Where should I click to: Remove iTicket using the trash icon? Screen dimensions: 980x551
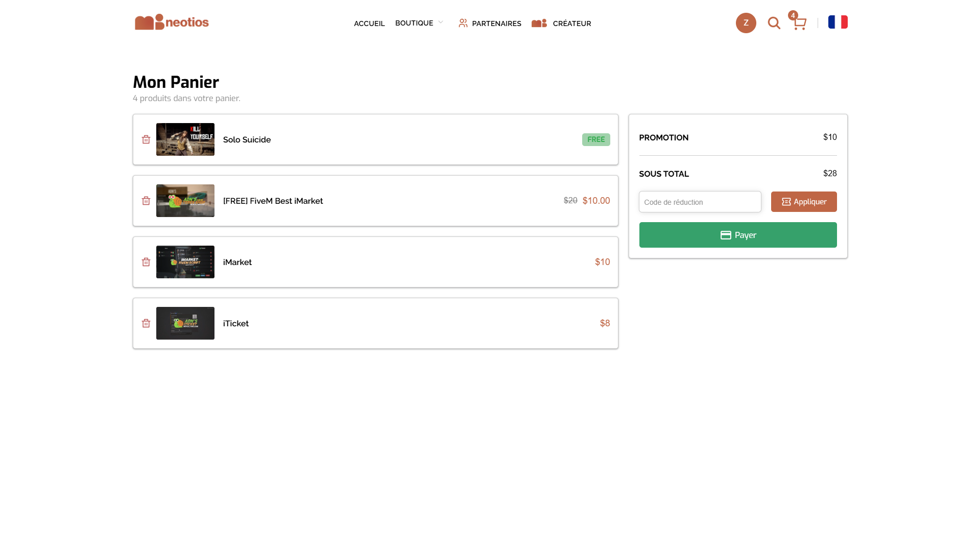point(146,323)
